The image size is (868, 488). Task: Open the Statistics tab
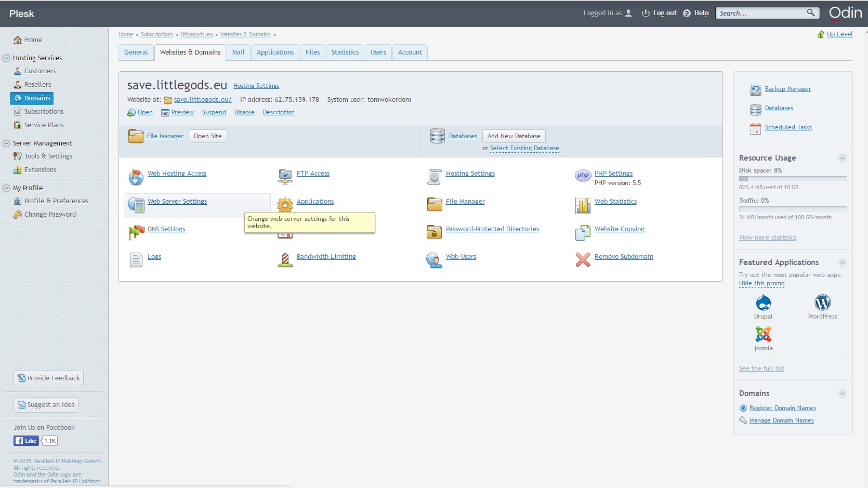click(345, 52)
